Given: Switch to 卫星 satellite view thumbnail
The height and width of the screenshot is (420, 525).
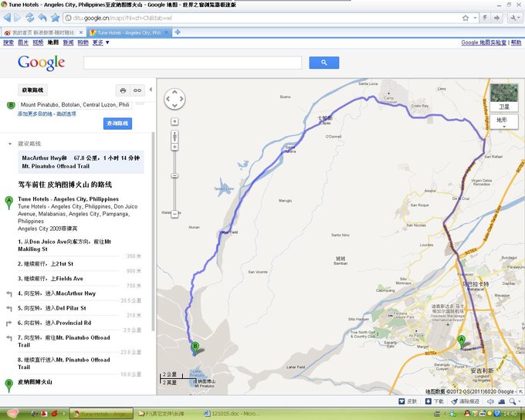Looking at the screenshot, I should [x=504, y=97].
